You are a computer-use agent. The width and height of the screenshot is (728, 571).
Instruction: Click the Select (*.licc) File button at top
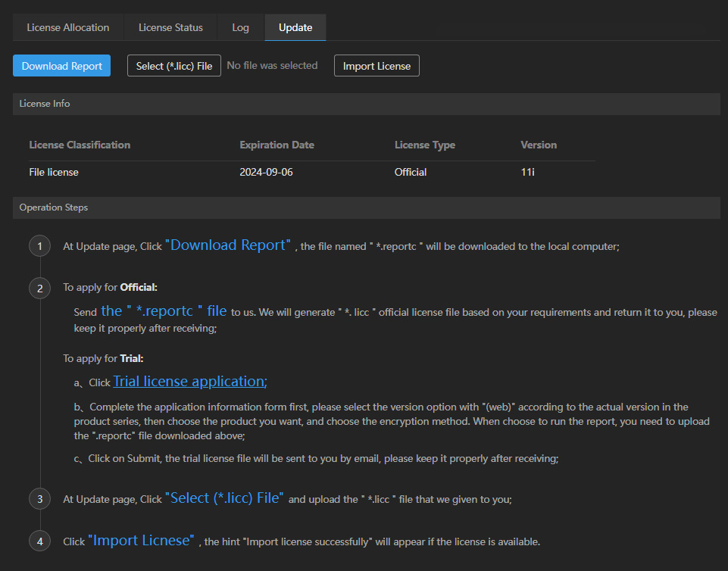pos(174,66)
